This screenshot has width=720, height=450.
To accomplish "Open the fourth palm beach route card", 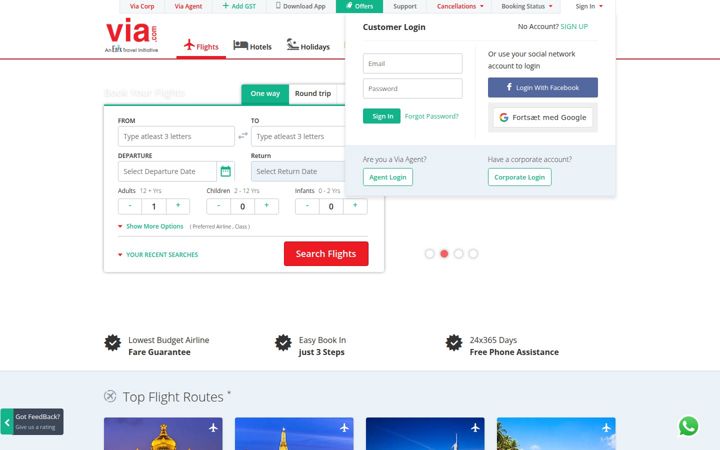I will tap(556, 433).
